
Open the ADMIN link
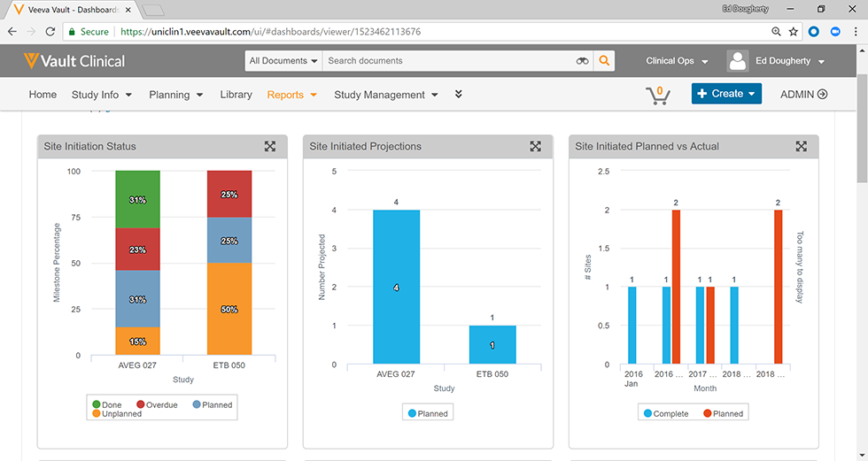coord(803,95)
